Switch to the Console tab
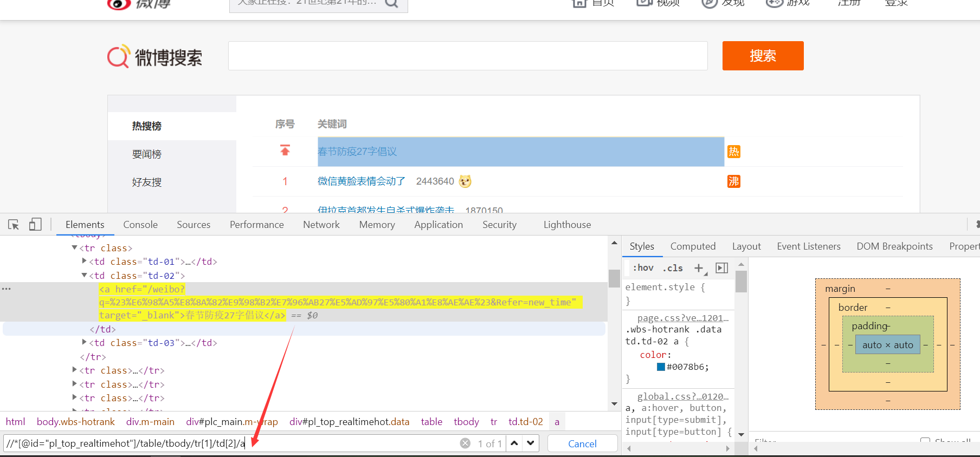This screenshot has width=980, height=457. [140, 225]
